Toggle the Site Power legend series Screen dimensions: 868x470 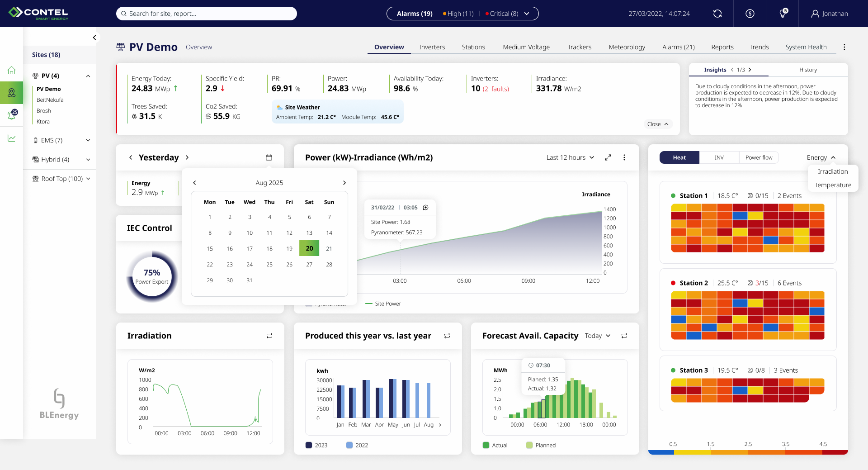coord(383,304)
